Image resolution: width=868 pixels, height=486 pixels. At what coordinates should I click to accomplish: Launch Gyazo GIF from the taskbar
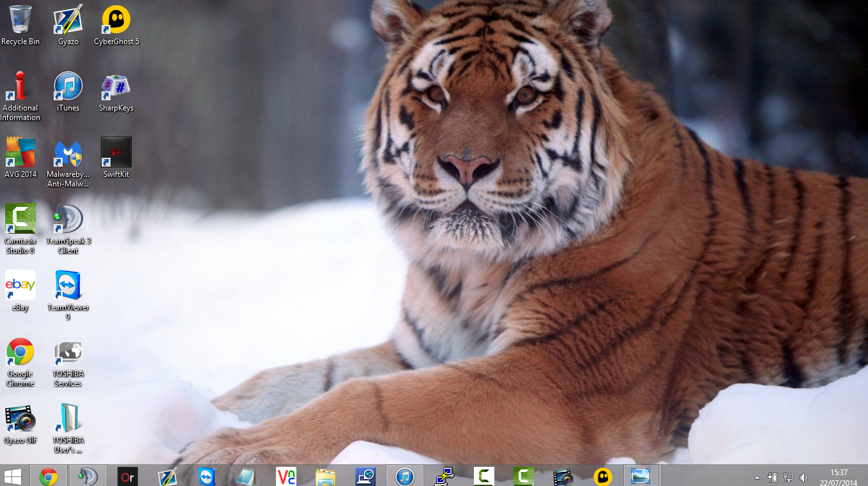click(x=563, y=476)
